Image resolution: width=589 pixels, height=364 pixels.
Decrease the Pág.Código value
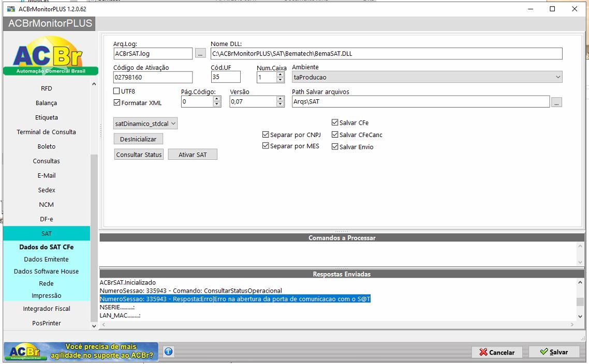217,104
